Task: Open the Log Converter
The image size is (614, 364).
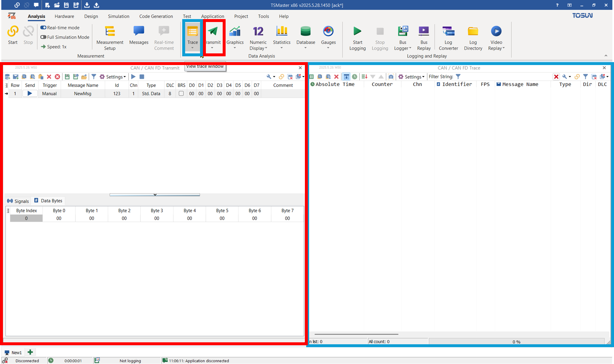Action: point(448,38)
